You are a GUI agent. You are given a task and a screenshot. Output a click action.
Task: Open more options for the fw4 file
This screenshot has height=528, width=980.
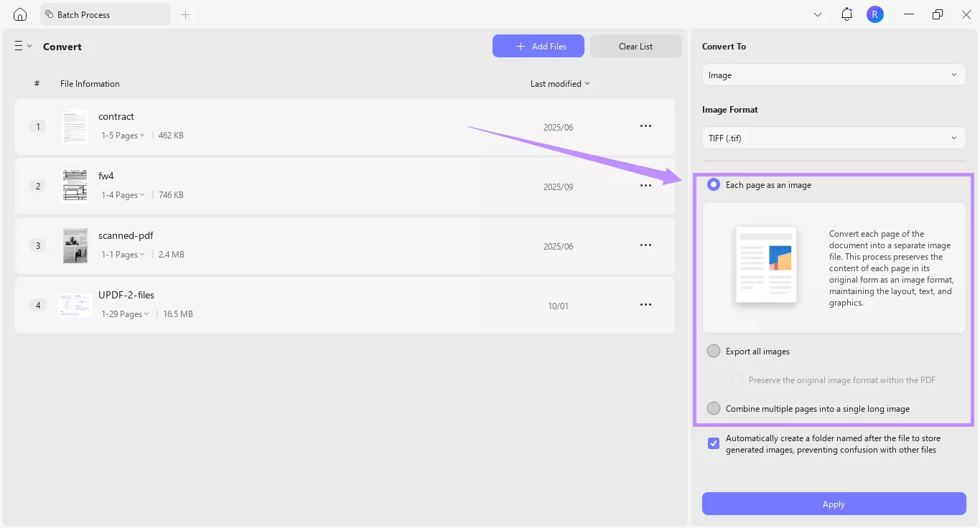point(645,185)
